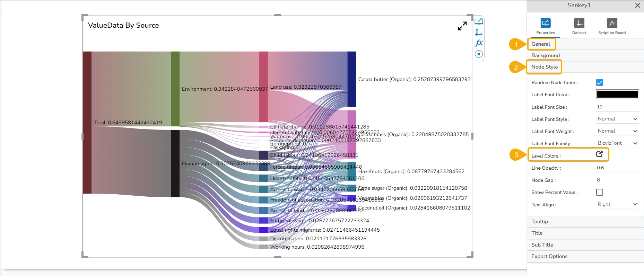This screenshot has height=276, width=644.
Task: Pick the Label Font Color swatch
Action: pos(617,94)
